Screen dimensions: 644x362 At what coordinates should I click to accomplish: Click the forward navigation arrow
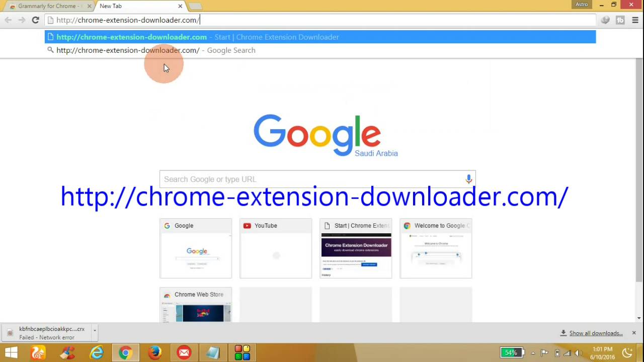point(22,20)
